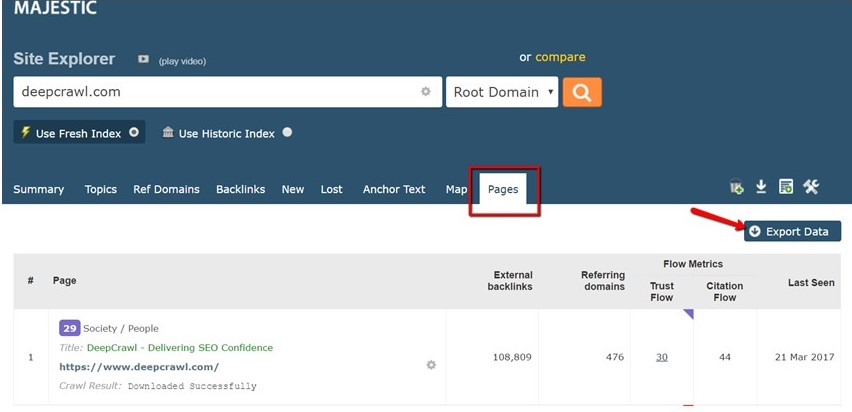The image size is (852, 412).
Task: Click the Site Explorer heading
Action: (x=64, y=59)
